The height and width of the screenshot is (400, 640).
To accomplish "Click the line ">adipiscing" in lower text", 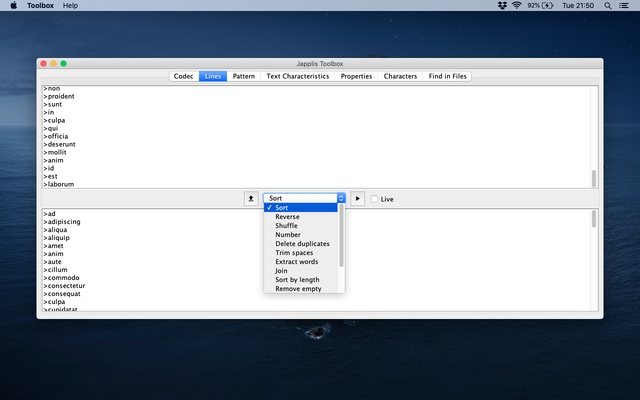I will 62,222.
